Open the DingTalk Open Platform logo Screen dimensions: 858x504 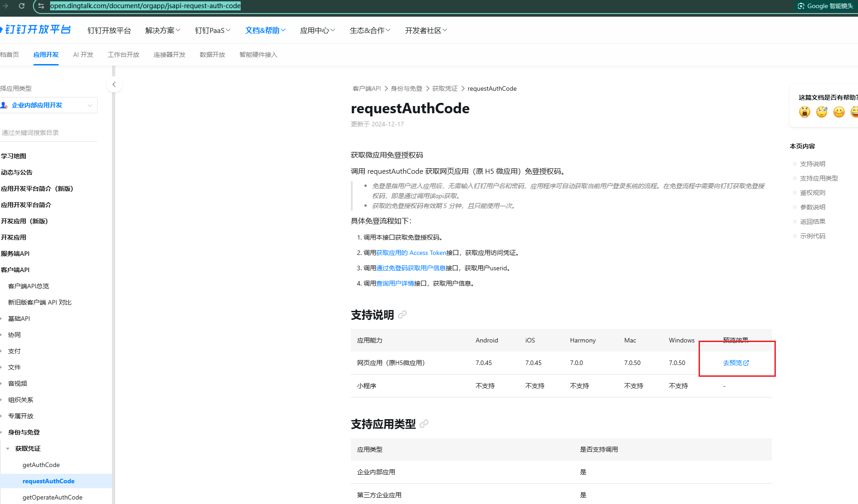click(x=36, y=30)
